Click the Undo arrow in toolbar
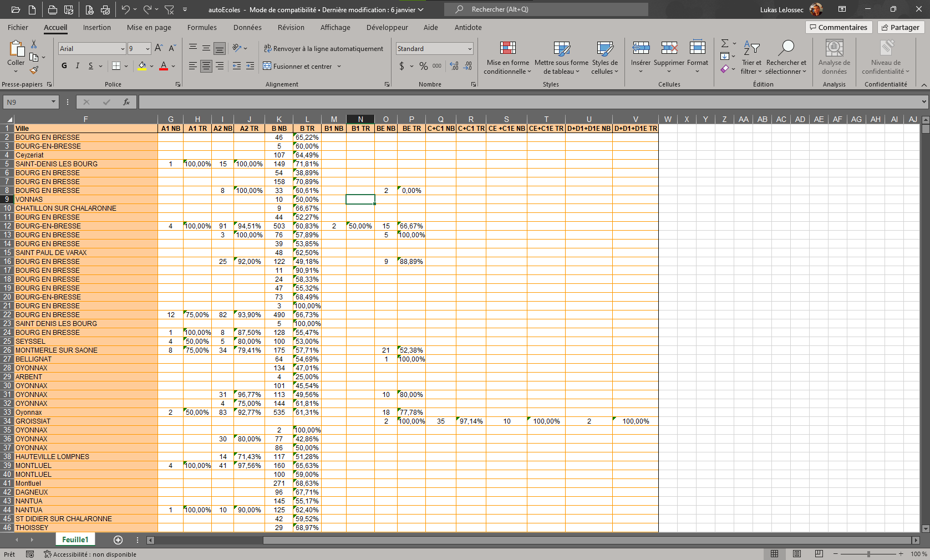 125,9
